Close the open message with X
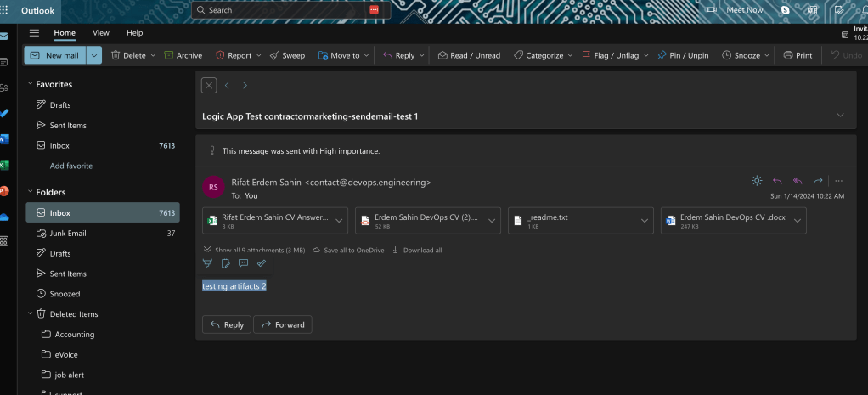This screenshot has width=868, height=395. pyautogui.click(x=209, y=85)
